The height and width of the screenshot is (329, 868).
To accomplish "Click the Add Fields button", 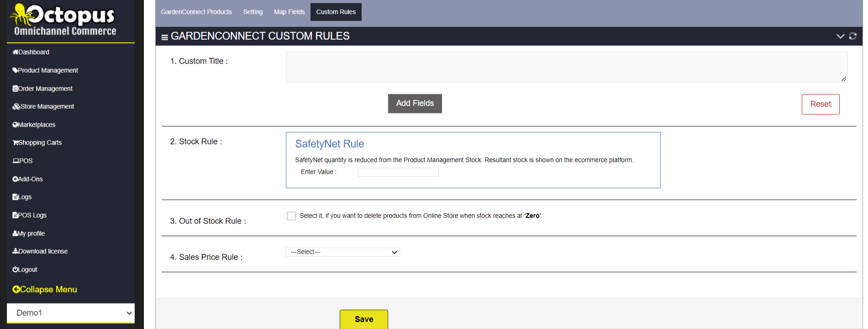I will click(x=415, y=104).
